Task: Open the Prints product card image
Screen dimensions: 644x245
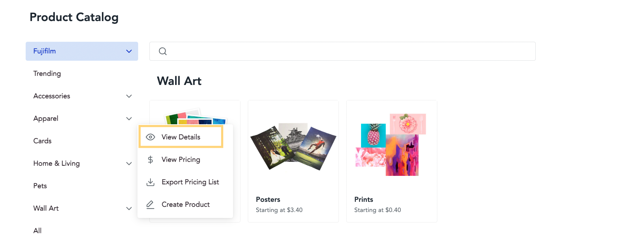Action: coord(391,145)
